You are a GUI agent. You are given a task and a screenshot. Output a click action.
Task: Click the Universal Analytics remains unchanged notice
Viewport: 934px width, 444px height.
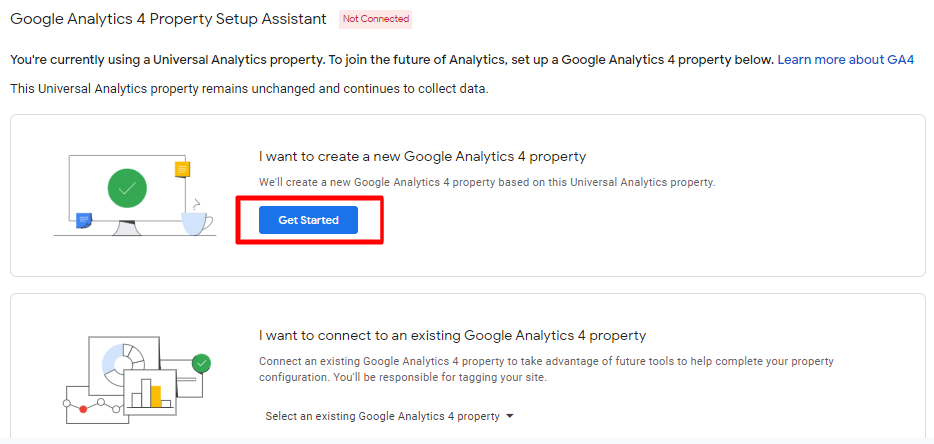(x=249, y=89)
